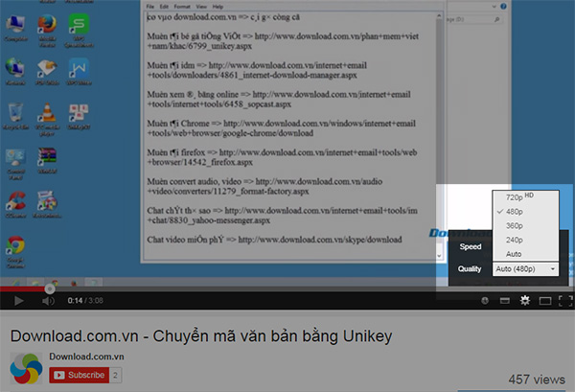575x392 pixels.
Task: Open the View menu in Notepad
Action: click(201, 7)
